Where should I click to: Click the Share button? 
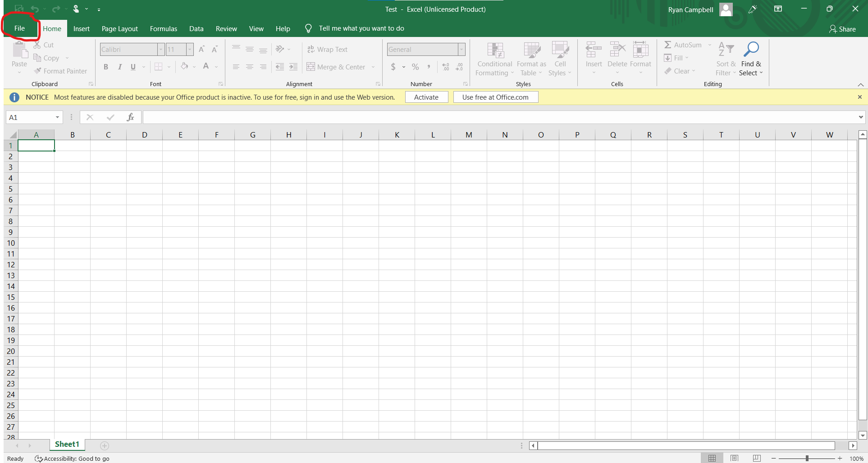tap(842, 29)
